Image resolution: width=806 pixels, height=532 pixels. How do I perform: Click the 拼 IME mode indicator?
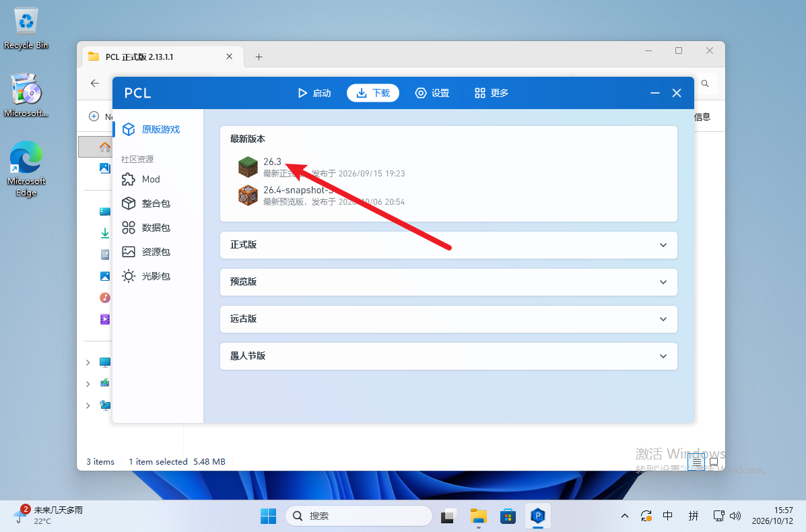pos(694,516)
